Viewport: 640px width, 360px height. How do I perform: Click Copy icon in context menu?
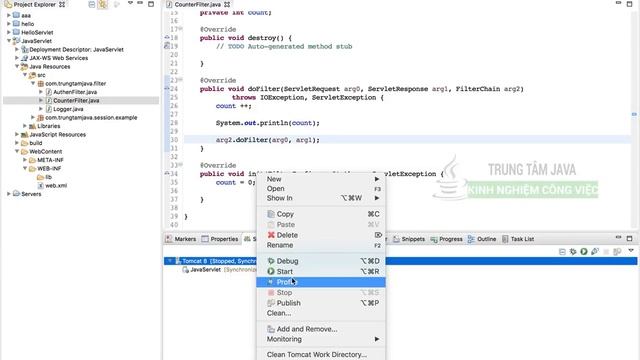(x=271, y=214)
